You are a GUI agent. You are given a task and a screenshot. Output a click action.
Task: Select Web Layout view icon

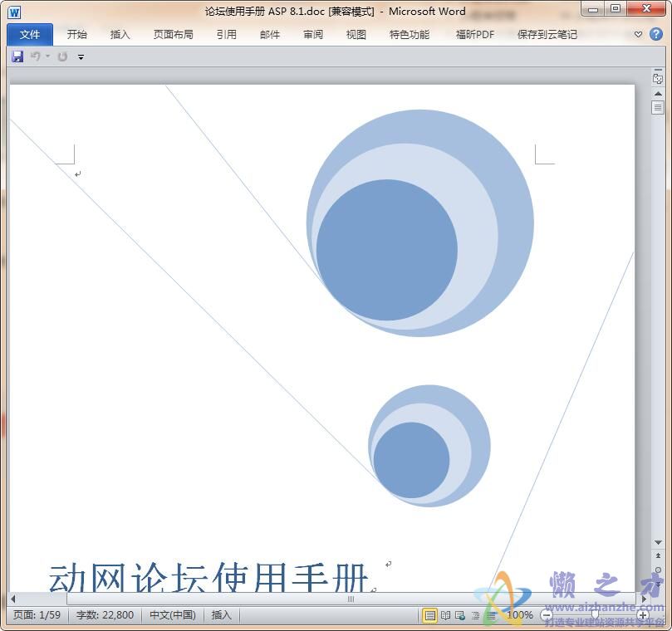459,615
